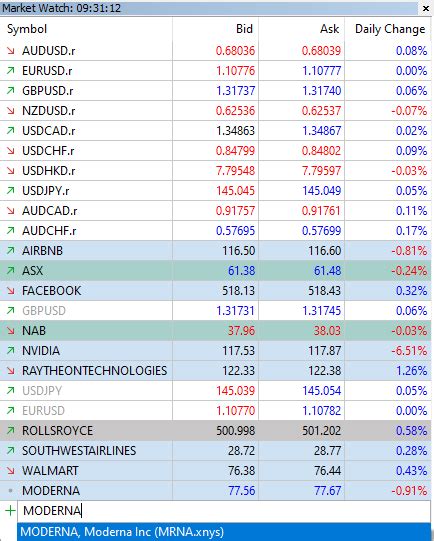
Task: Select the AUDCHF.r symbol
Action: click(x=49, y=230)
